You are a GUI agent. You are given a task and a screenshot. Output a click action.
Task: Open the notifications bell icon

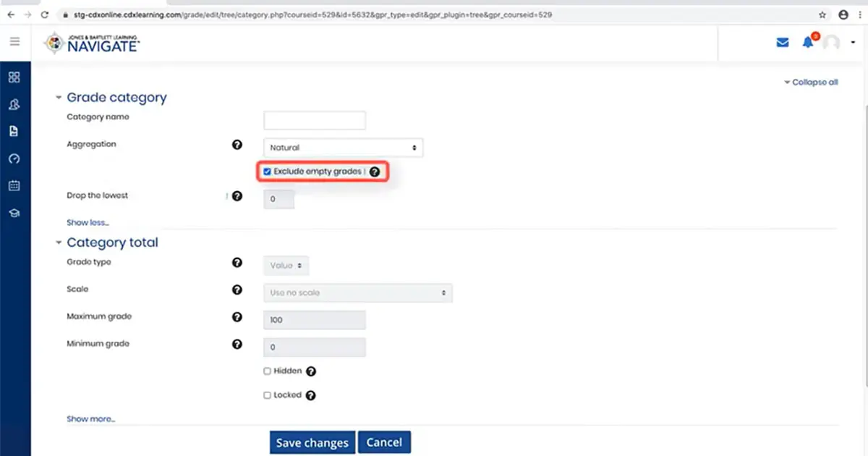tap(808, 43)
